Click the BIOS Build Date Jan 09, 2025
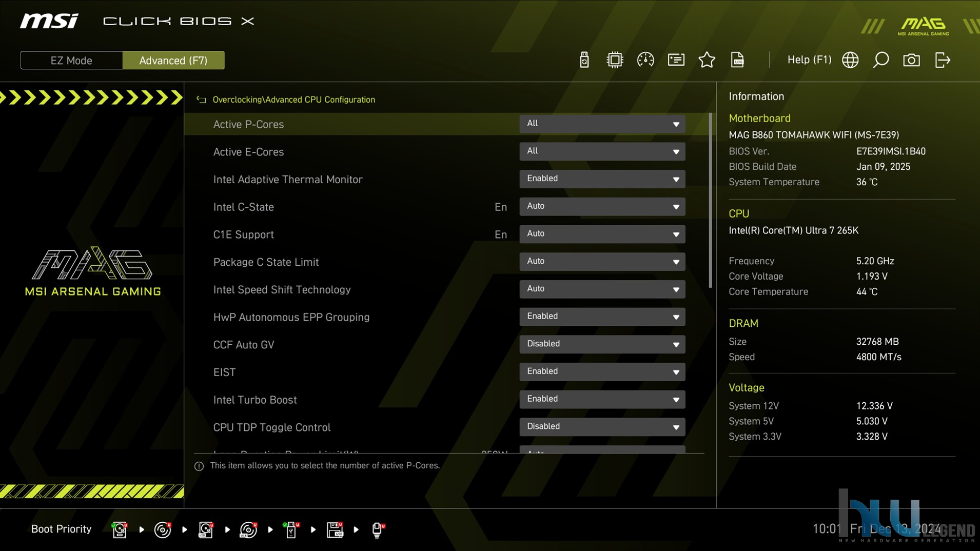The height and width of the screenshot is (551, 980). coord(883,167)
